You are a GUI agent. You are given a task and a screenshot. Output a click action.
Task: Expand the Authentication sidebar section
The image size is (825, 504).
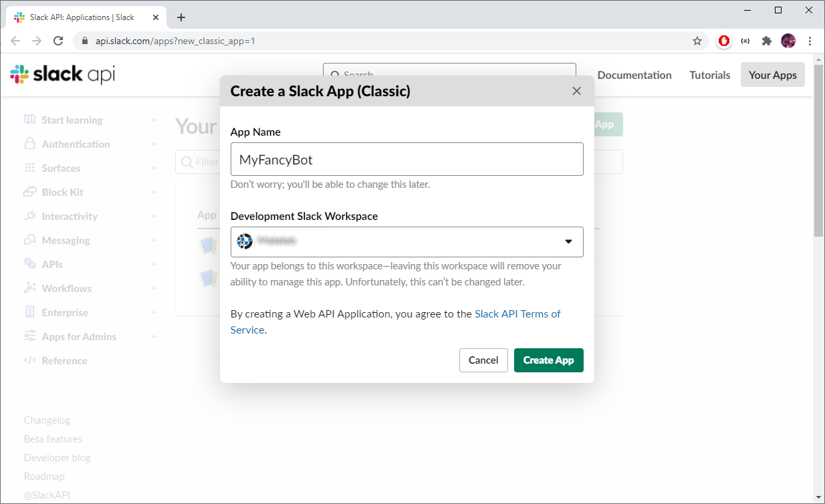pyautogui.click(x=76, y=144)
